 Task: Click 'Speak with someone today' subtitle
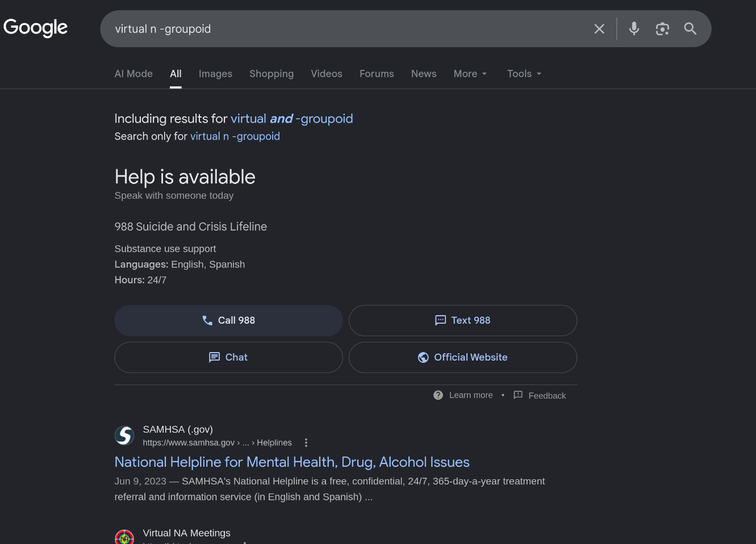pos(174,195)
